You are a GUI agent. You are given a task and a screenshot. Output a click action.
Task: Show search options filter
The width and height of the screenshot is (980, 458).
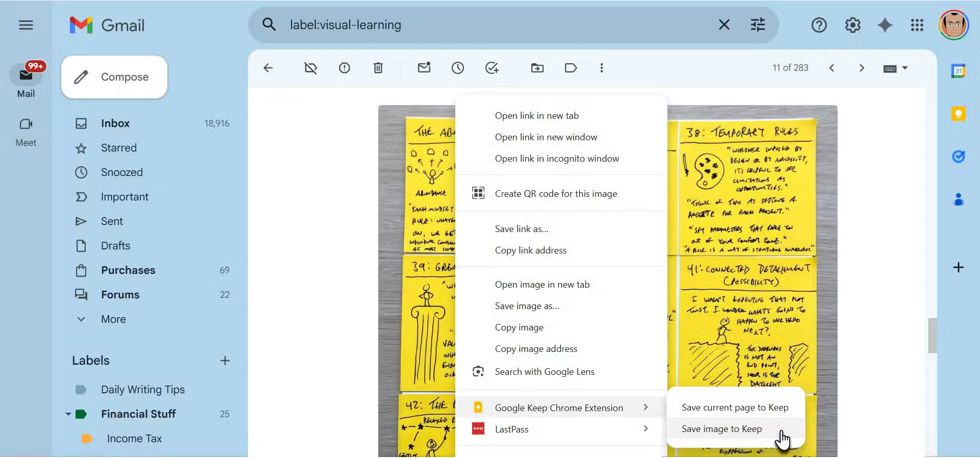pyautogui.click(x=758, y=25)
